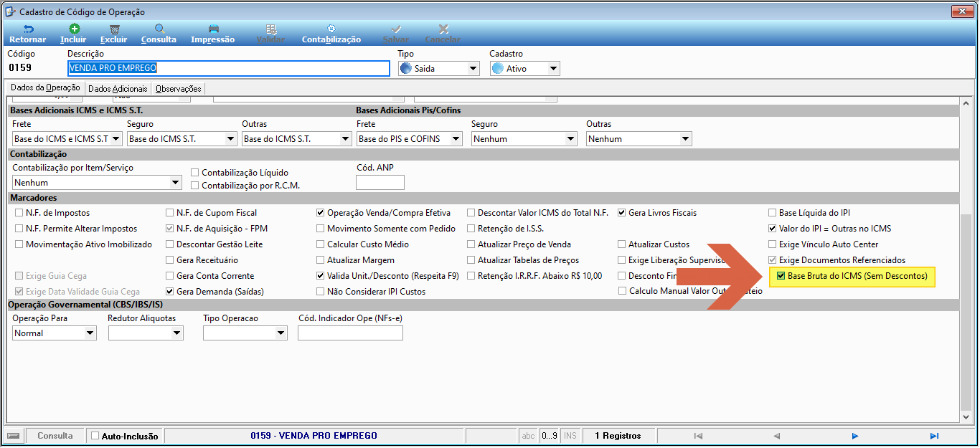Open the Consulta magnifier tool

(x=159, y=29)
